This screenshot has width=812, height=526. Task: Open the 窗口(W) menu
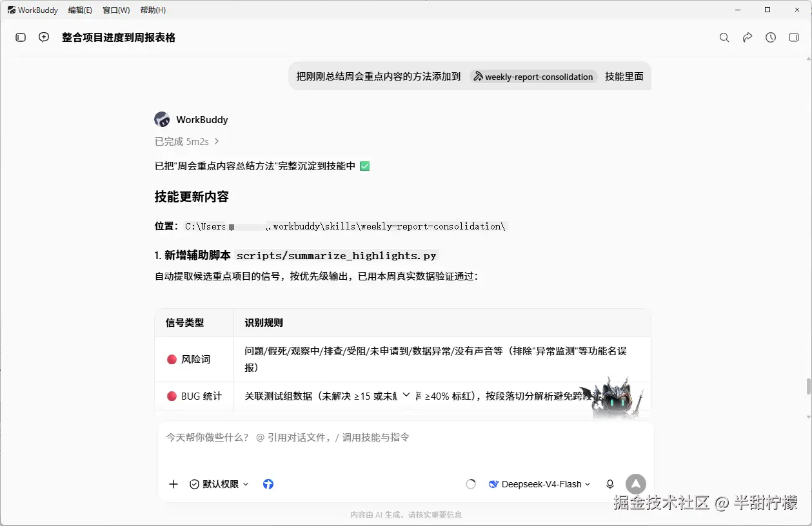click(x=116, y=10)
